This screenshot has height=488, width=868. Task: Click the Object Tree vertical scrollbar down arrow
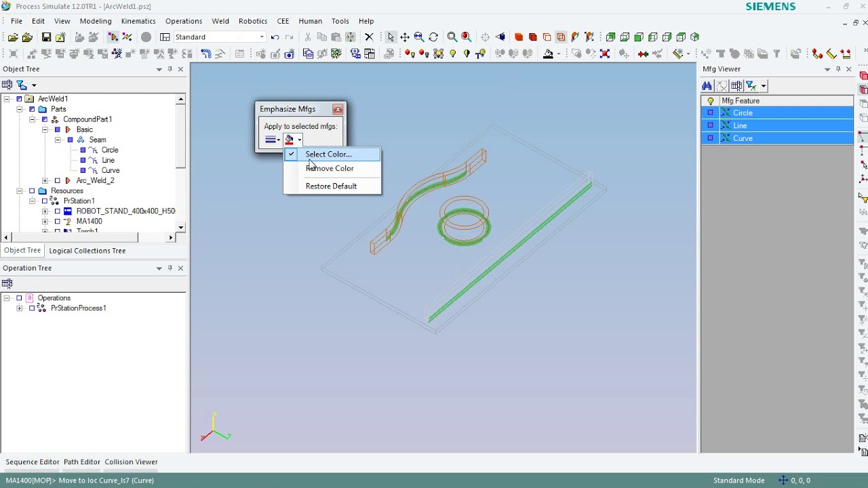pos(180,227)
